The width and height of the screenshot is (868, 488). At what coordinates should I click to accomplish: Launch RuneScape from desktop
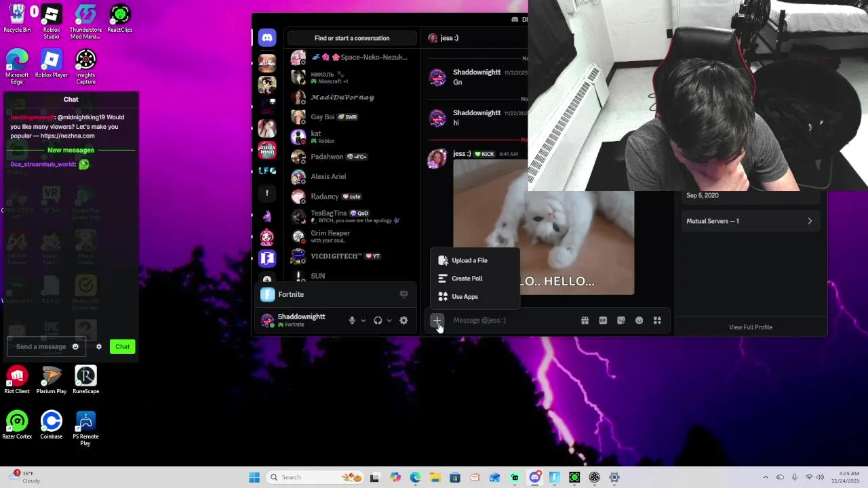85,380
